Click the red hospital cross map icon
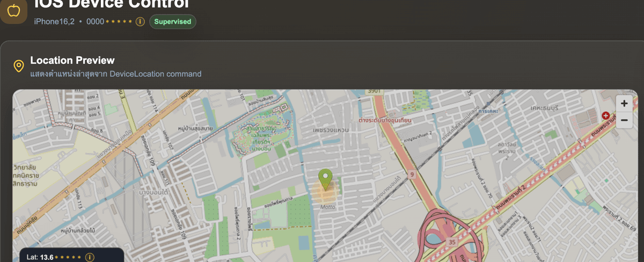 [x=606, y=115]
